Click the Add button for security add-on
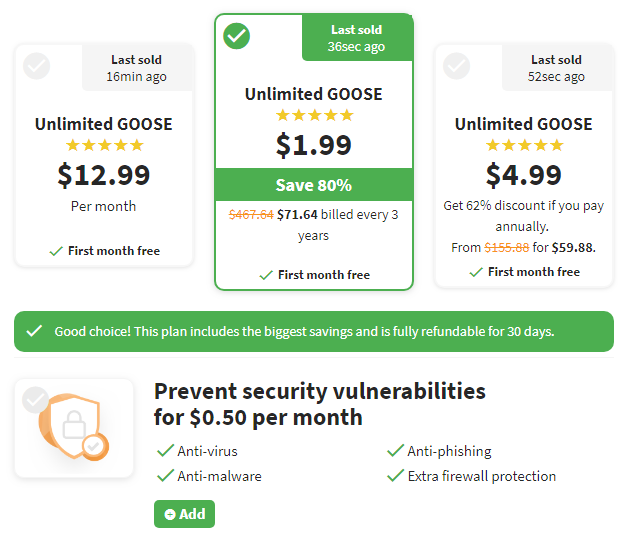This screenshot has width=630, height=540. click(x=184, y=514)
